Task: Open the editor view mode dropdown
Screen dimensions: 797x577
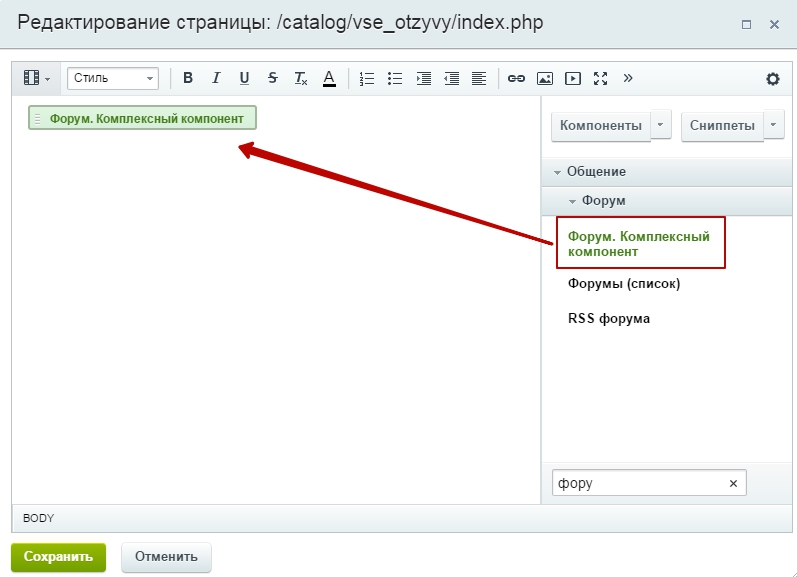Action: click(37, 78)
